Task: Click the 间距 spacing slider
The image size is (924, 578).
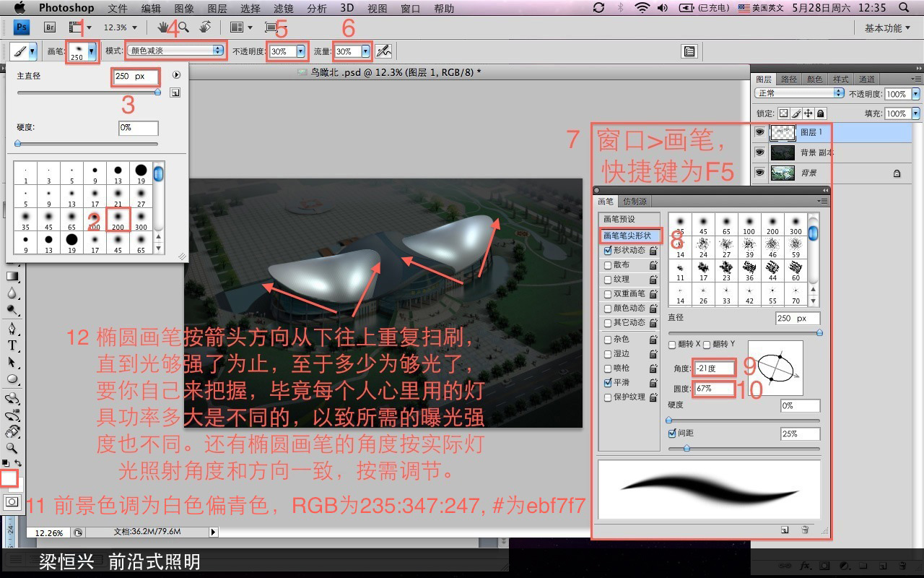Action: (744, 448)
